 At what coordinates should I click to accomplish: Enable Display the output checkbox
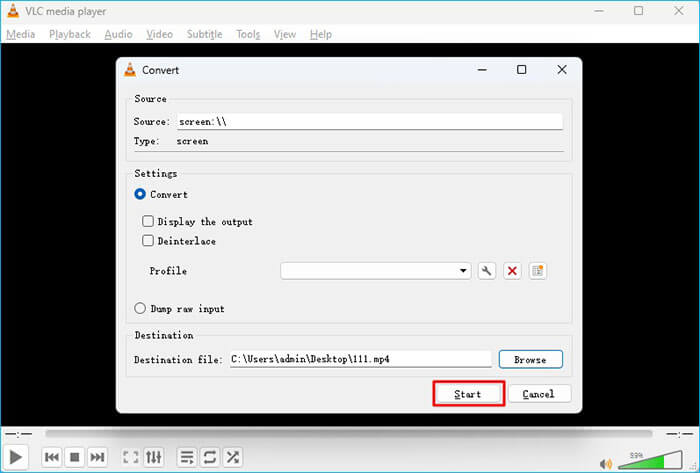click(x=148, y=221)
